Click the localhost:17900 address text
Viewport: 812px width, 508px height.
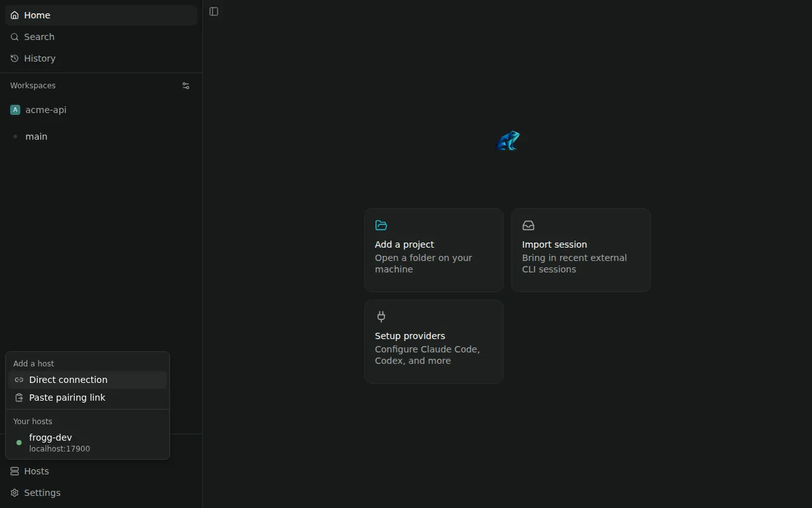(60, 449)
